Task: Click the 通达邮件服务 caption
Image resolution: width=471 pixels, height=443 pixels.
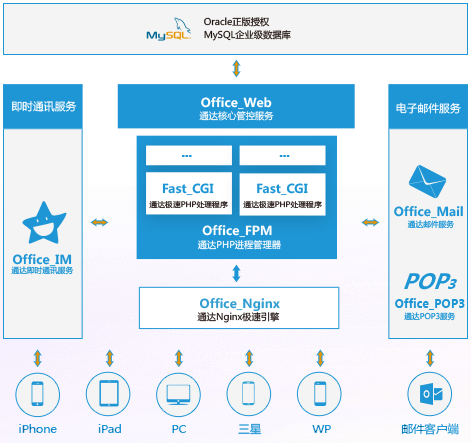Action: 430,224
